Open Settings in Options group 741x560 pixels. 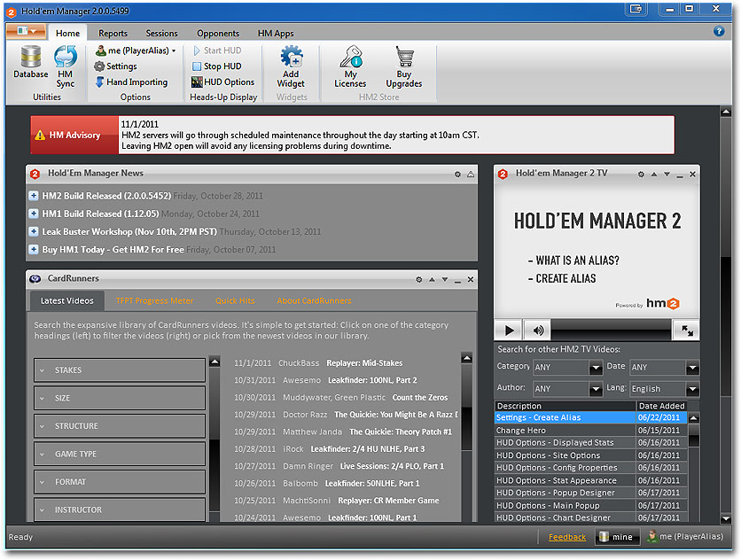tap(116, 66)
